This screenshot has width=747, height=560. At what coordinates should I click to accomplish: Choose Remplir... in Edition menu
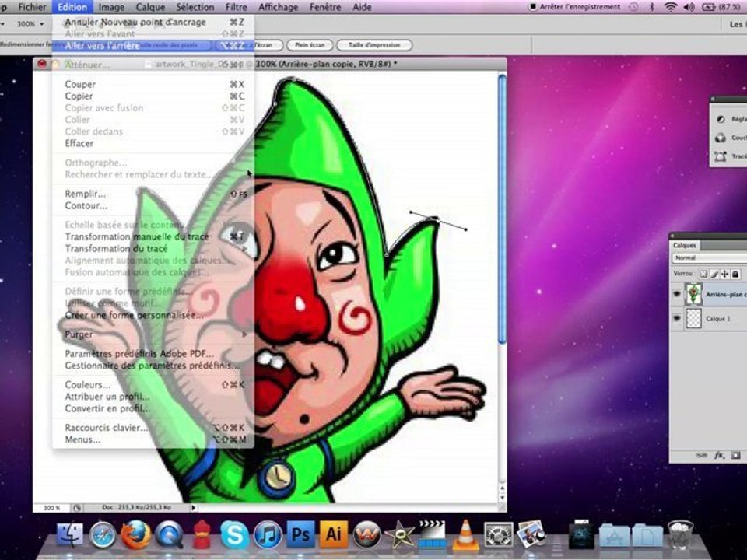(153, 194)
